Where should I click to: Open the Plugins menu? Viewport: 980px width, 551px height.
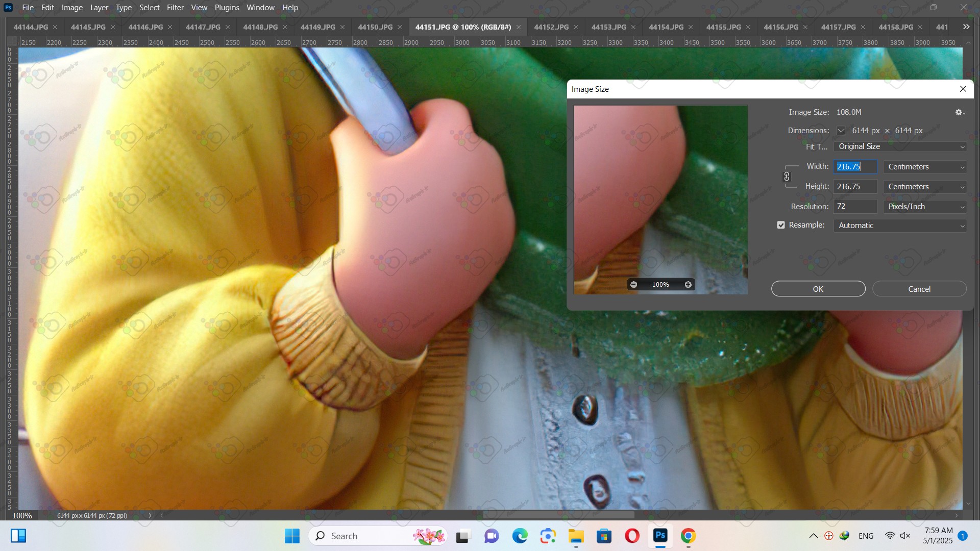tap(227, 8)
